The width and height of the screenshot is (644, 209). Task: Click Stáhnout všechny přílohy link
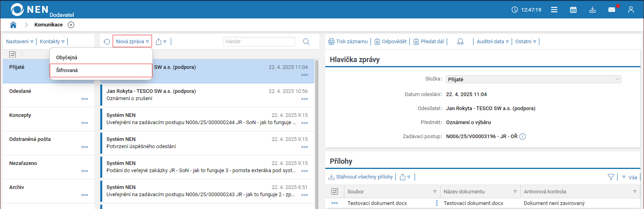tap(360, 177)
